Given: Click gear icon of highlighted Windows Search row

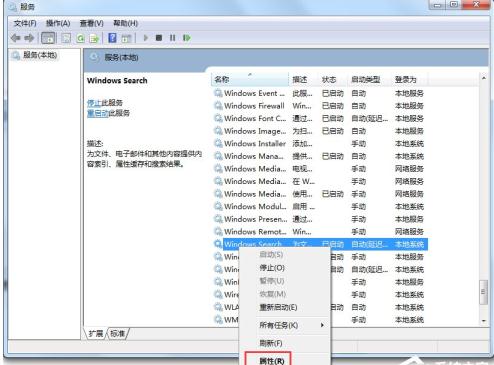Looking at the screenshot, I should [x=218, y=244].
